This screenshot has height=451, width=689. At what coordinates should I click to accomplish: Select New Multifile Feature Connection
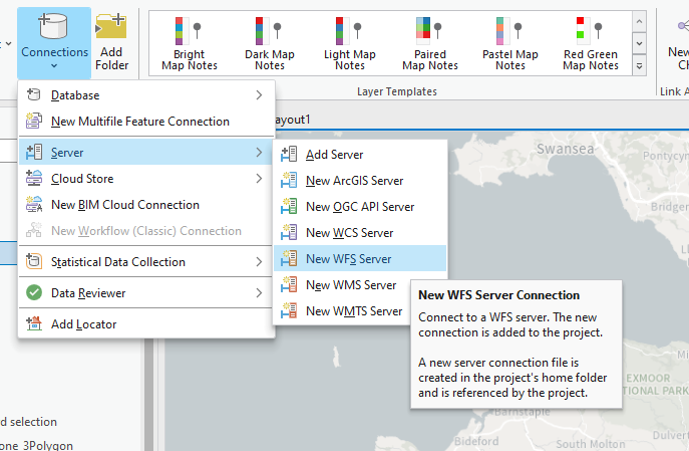pyautogui.click(x=140, y=121)
